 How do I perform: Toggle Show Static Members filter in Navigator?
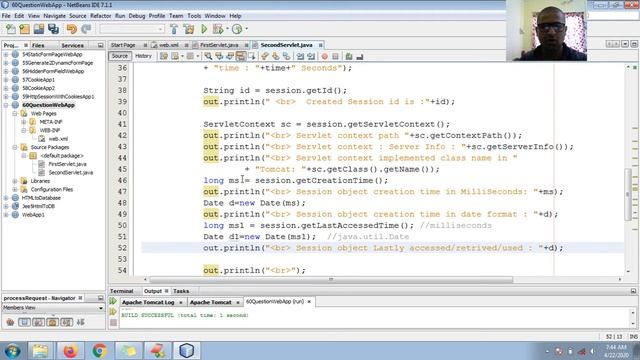pos(39,322)
